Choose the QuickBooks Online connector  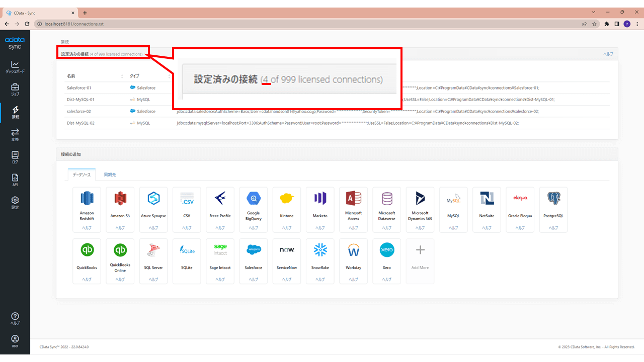coord(120,261)
